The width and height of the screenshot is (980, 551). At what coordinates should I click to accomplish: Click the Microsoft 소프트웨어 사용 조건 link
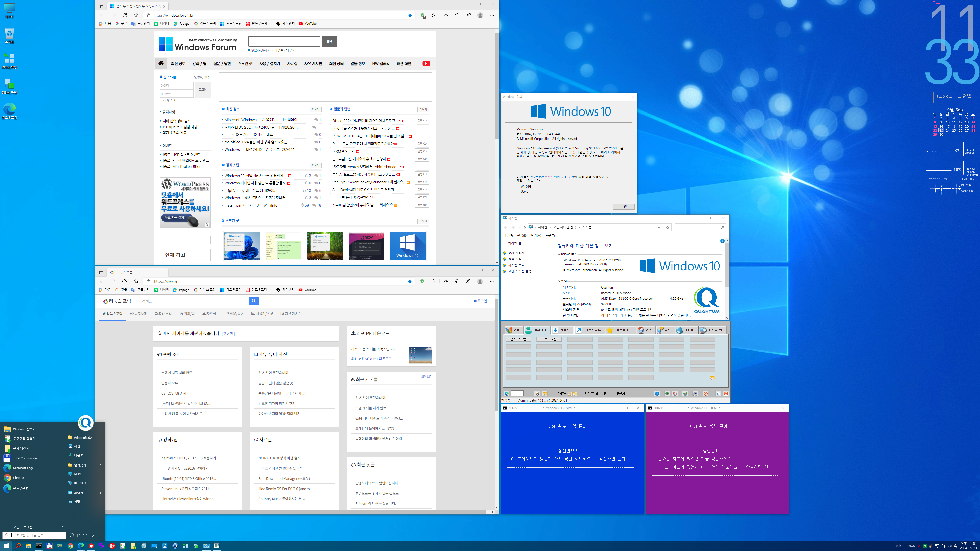(x=552, y=177)
